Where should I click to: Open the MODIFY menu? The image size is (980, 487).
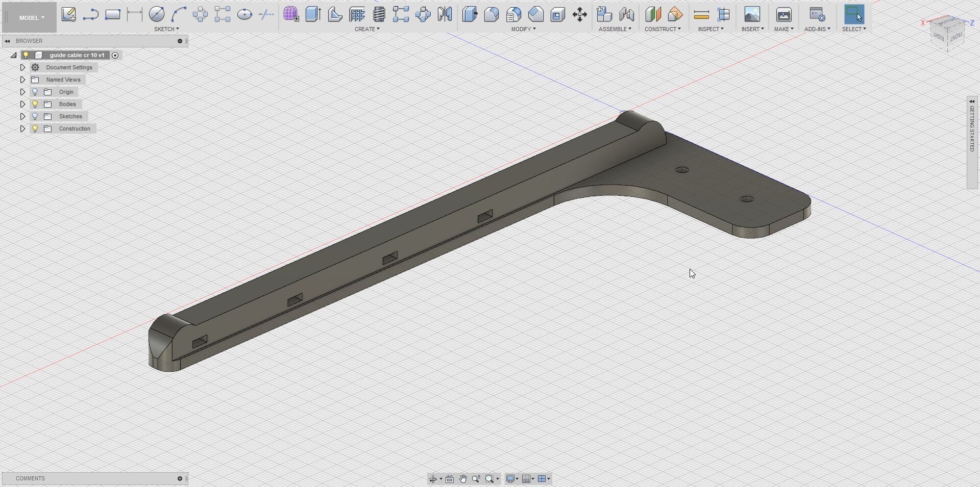(523, 29)
